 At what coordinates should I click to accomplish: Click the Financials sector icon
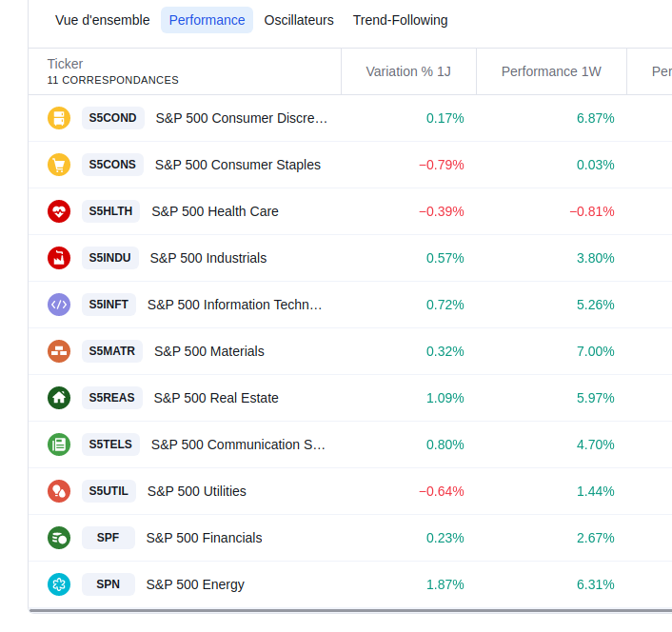coord(59,538)
